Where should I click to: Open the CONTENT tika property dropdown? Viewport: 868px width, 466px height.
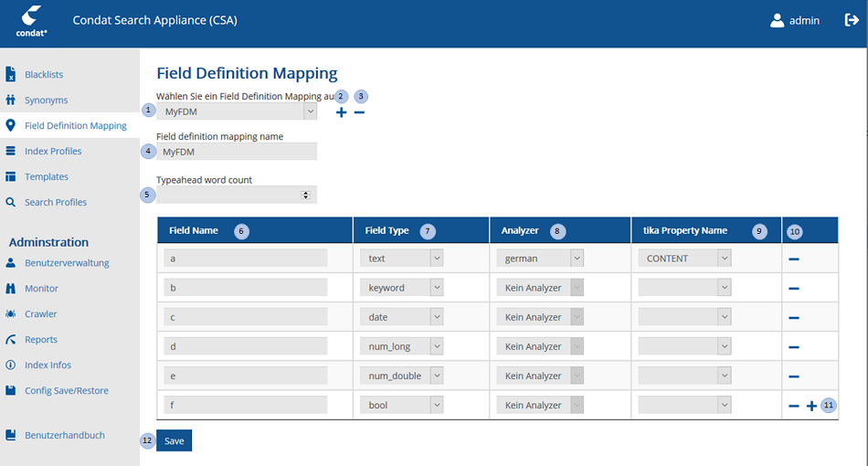click(x=684, y=258)
